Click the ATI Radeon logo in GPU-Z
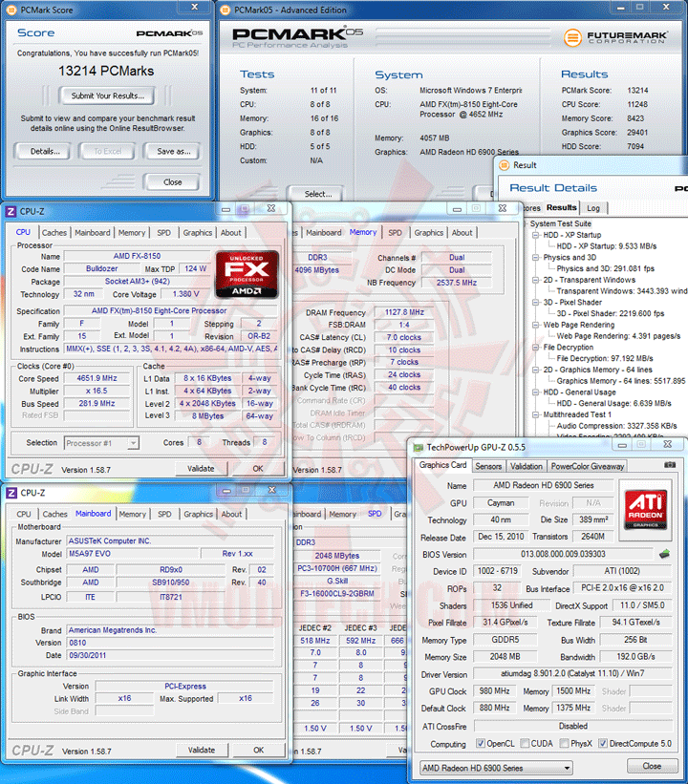The width and height of the screenshot is (688, 784). coord(645,509)
